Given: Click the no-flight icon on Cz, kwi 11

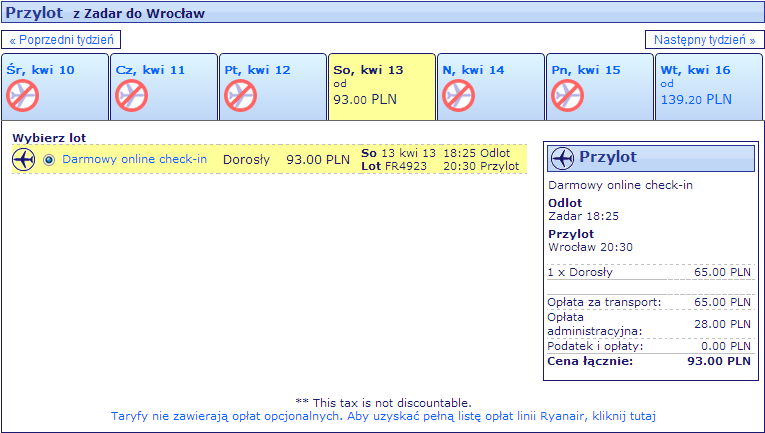Looking at the screenshot, I should (132, 96).
